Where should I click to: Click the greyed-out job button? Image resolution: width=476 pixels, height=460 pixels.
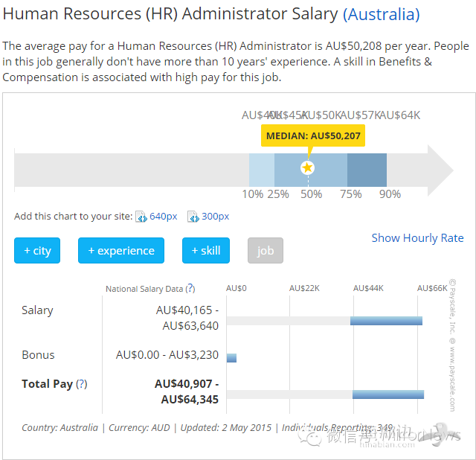point(266,250)
